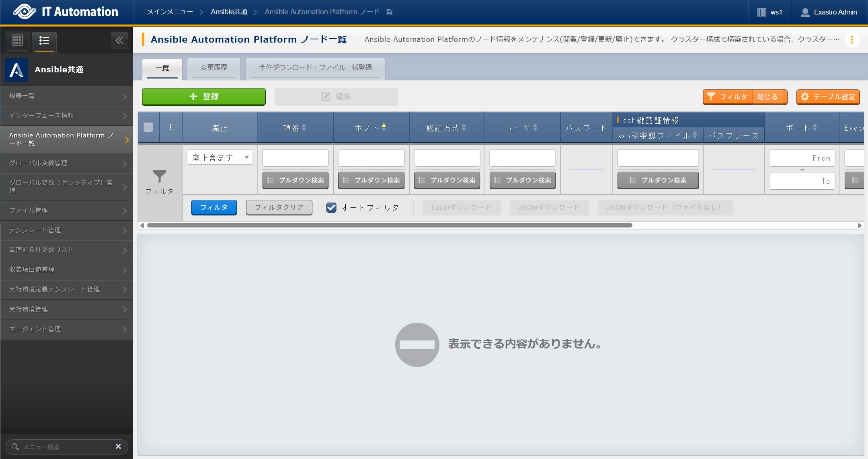Open プルダウン検索 under ホスト column
This screenshot has height=459, width=868.
click(371, 180)
